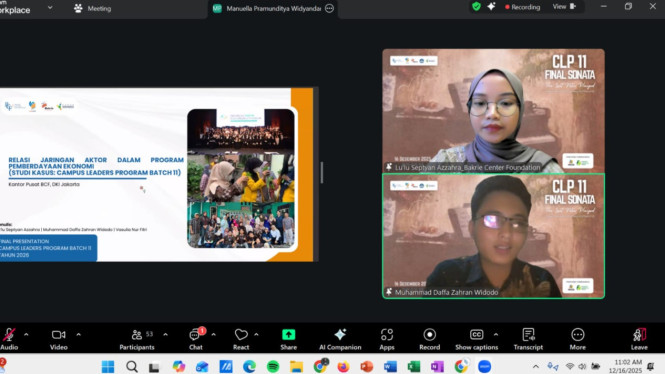Open the clock showing 11:02 AM
The image size is (665, 374).
point(626,366)
